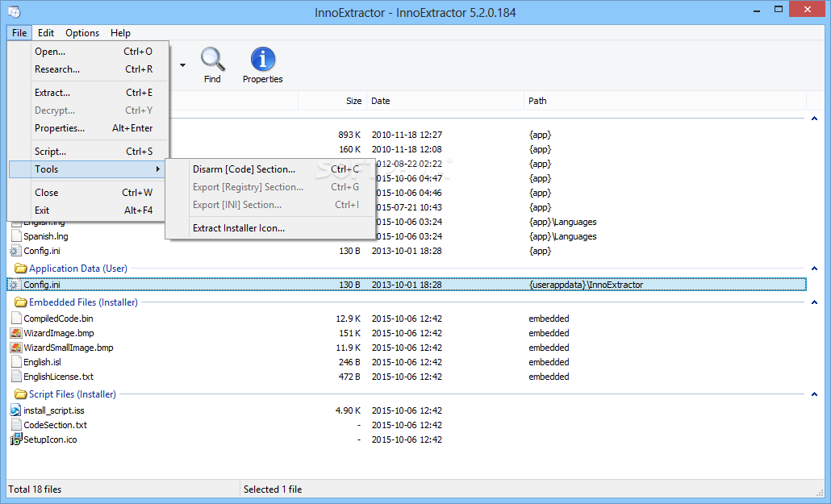Select the Spanish.lng file row
831x504 pixels.
(407, 236)
